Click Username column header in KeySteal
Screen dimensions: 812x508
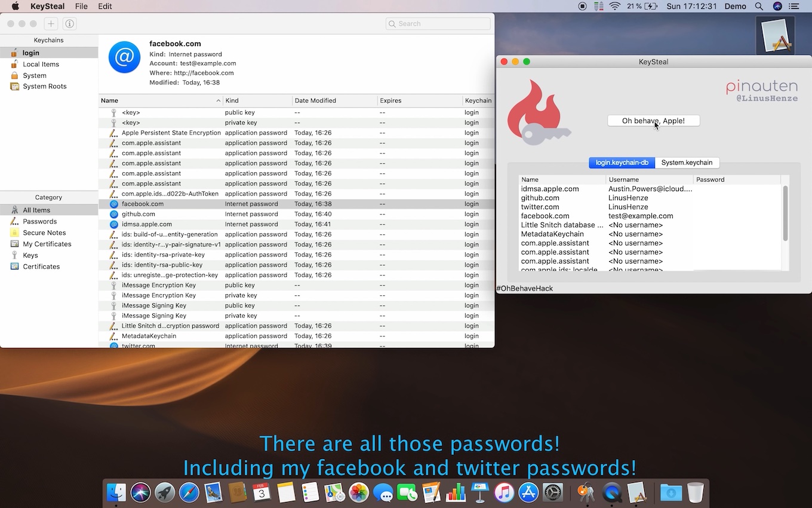pos(650,179)
